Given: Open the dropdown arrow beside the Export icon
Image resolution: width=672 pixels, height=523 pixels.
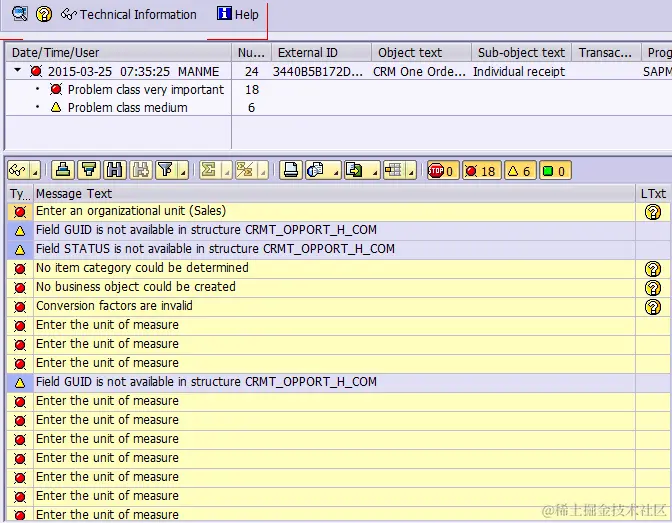Looking at the screenshot, I should [x=375, y=171].
